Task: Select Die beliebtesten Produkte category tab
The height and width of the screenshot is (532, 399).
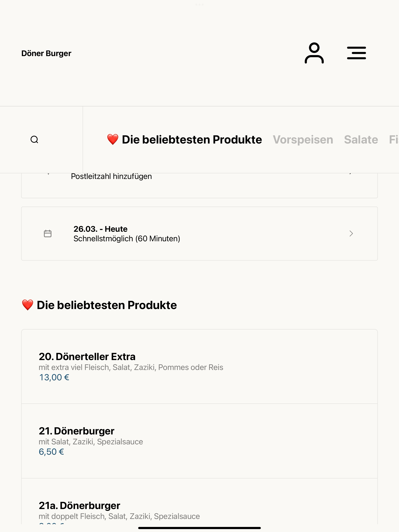Action: 184,139
